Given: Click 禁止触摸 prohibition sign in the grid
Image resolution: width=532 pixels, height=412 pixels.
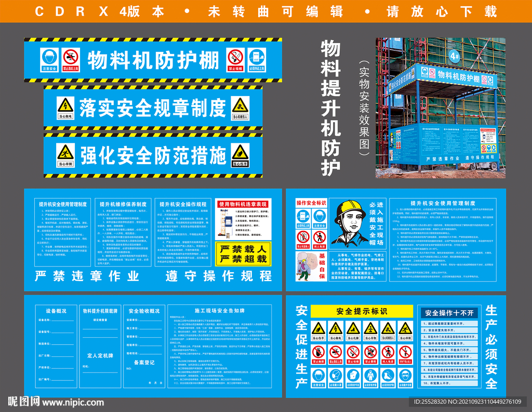Looking at the screenshot, I should [x=318, y=354].
